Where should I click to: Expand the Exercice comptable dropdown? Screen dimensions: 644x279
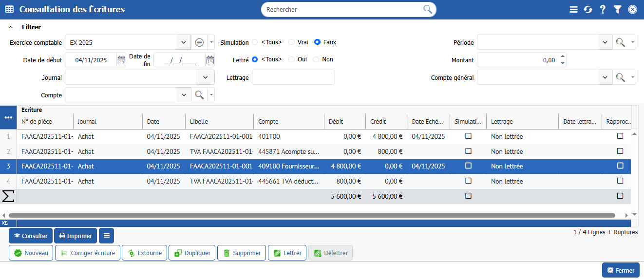183,42
